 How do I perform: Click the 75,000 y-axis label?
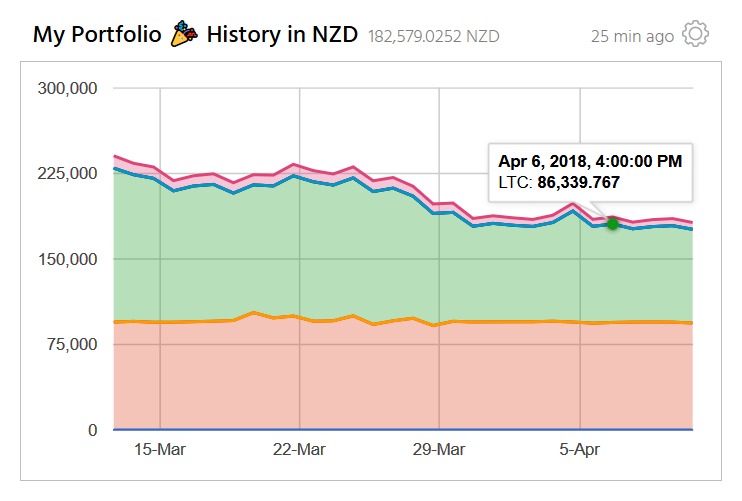[x=71, y=345]
